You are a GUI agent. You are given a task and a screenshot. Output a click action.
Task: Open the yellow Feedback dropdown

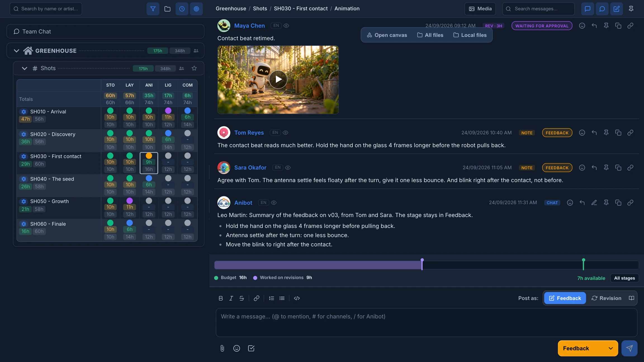coord(588,348)
